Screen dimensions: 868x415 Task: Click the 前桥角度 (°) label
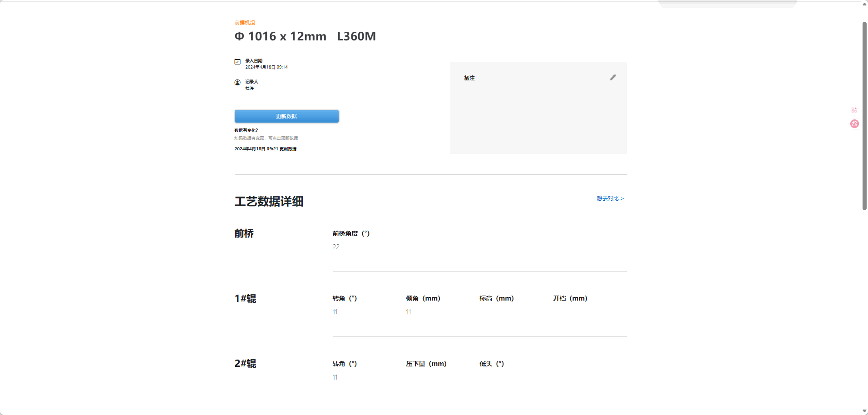(x=351, y=233)
